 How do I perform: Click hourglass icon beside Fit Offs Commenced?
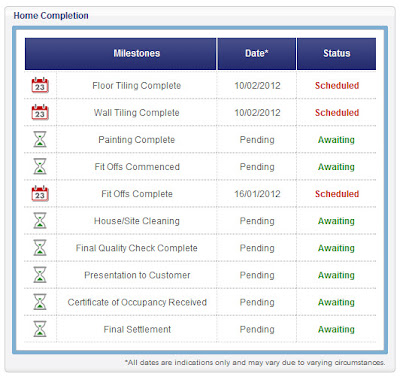[x=40, y=166]
